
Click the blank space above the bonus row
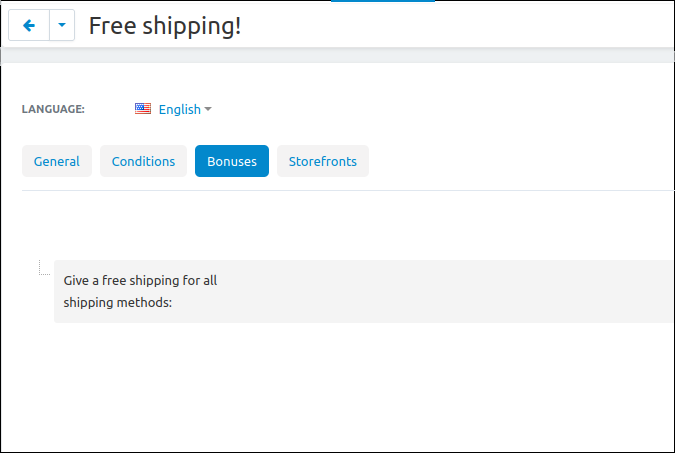(x=348, y=225)
